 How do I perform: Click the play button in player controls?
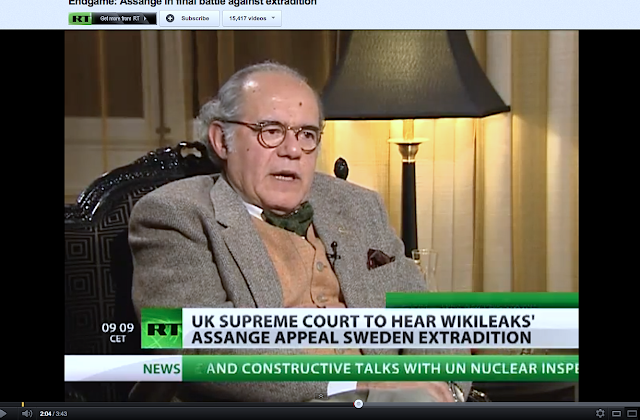click(x=3, y=413)
